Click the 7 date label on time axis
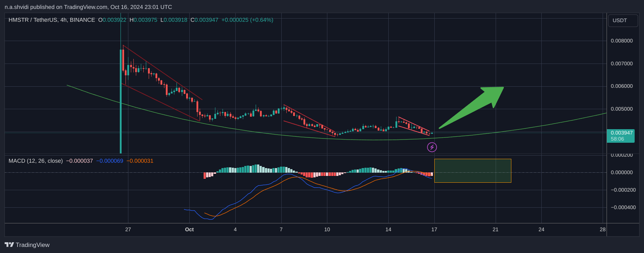Image resolution: width=644 pixels, height=253 pixels. click(x=281, y=229)
